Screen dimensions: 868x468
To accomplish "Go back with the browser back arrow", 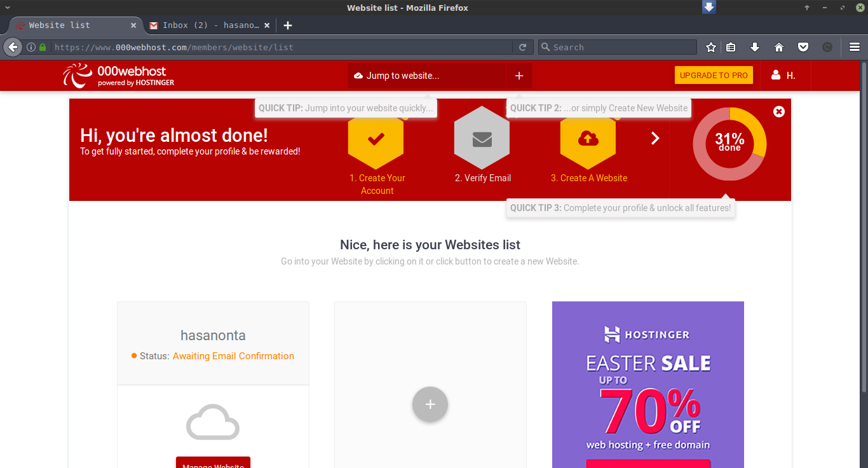I will point(13,47).
